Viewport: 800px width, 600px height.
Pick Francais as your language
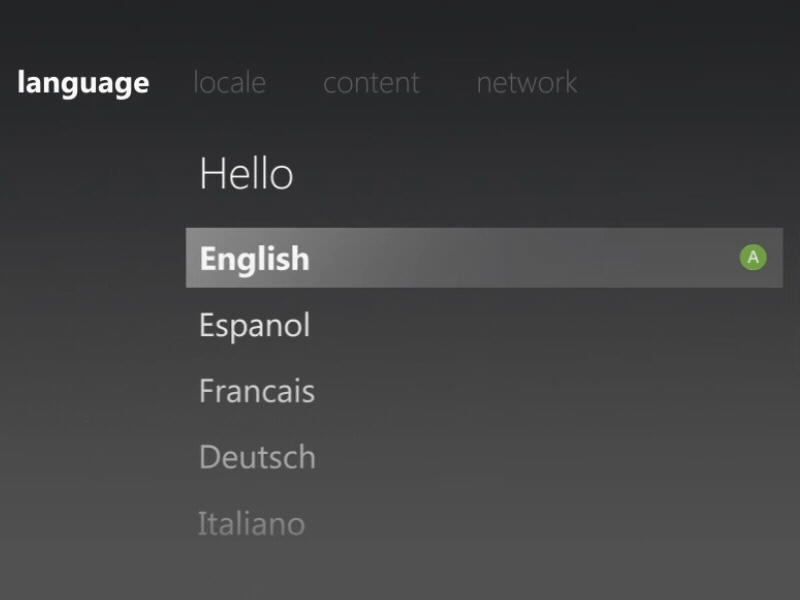257,391
